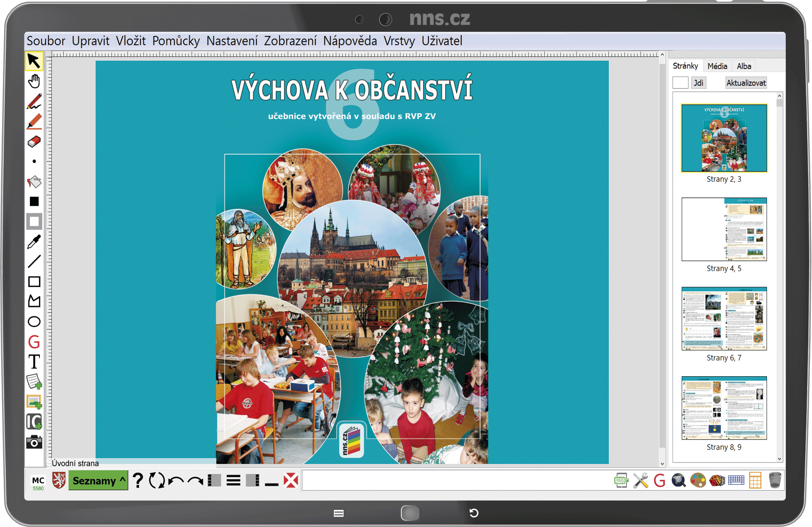
Task: Click the Jdi button
Action: coord(698,83)
